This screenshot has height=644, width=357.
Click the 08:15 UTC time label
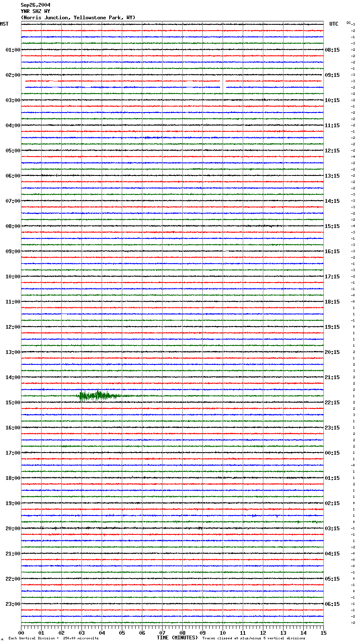332,50
